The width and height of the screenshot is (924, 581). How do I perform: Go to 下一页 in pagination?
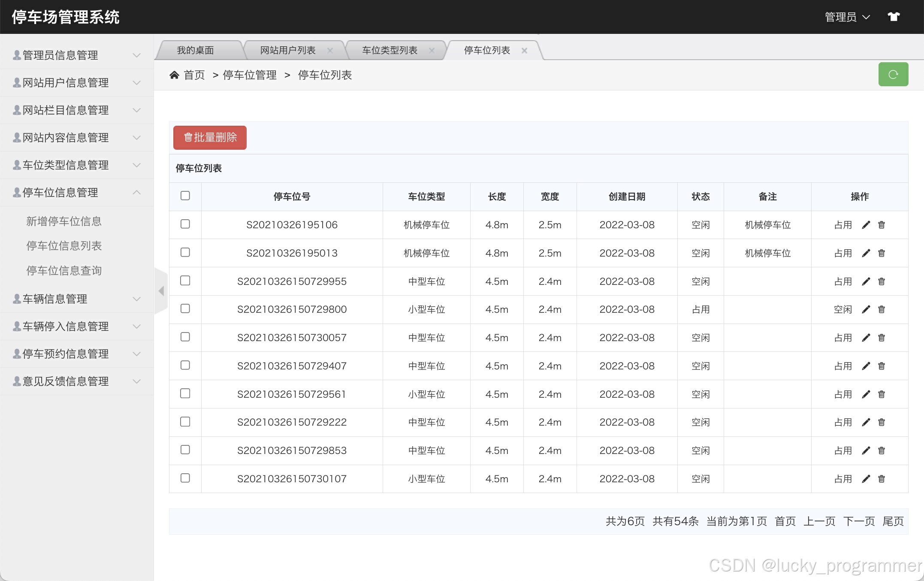tap(859, 521)
